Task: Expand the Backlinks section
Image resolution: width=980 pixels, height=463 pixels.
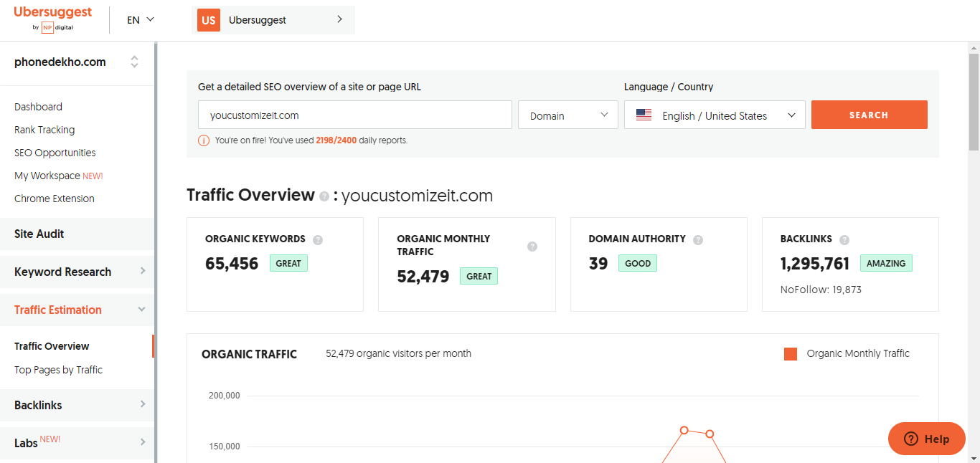Action: tap(77, 405)
